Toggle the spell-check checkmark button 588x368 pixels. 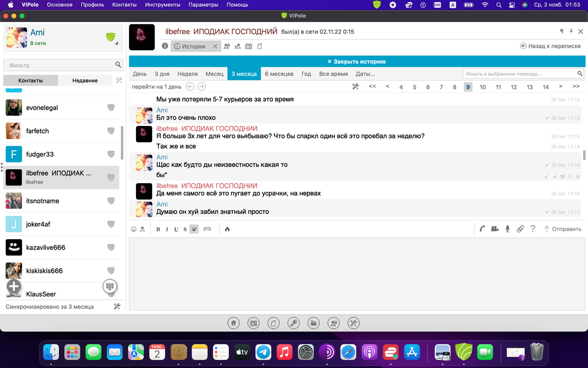point(194,229)
